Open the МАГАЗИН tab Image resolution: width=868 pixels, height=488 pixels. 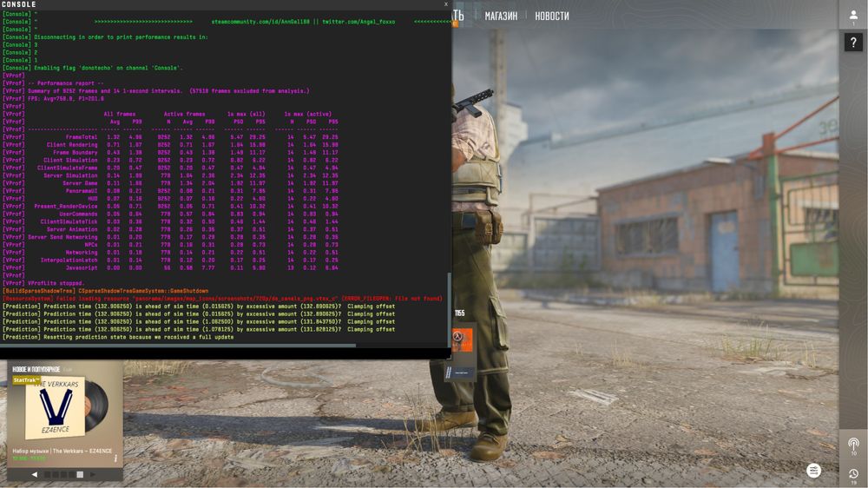click(501, 16)
